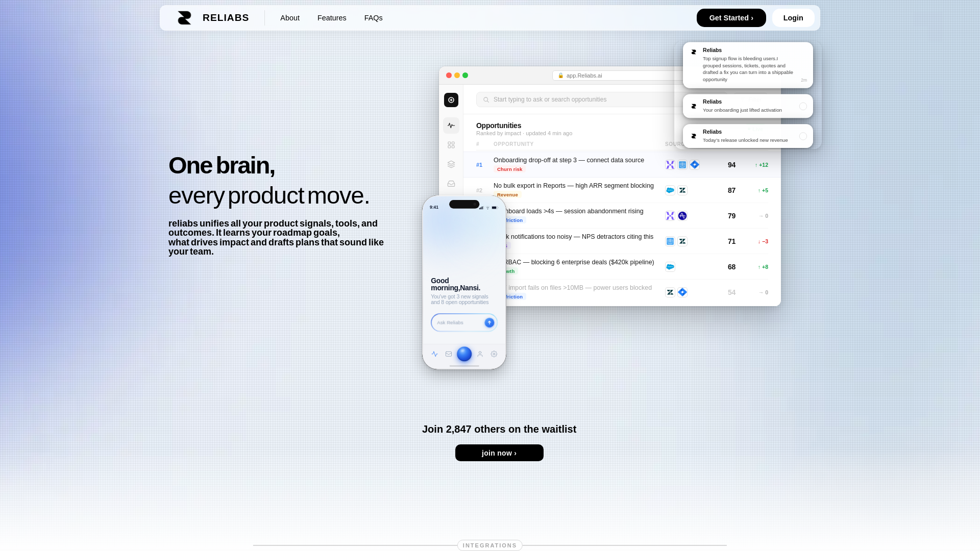This screenshot has height=551, width=980.
Task: Click the Salesforce source icon in score 87 row
Action: [x=670, y=190]
